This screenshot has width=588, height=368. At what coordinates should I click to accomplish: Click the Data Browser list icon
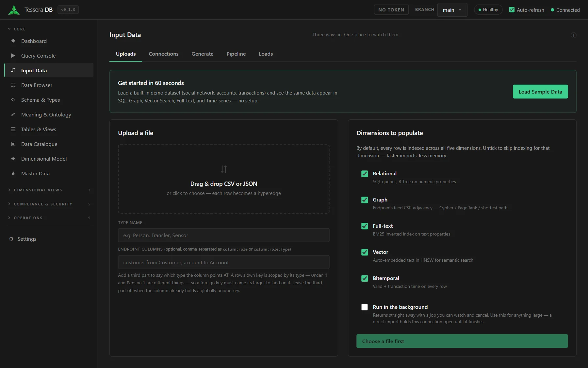[x=13, y=85]
